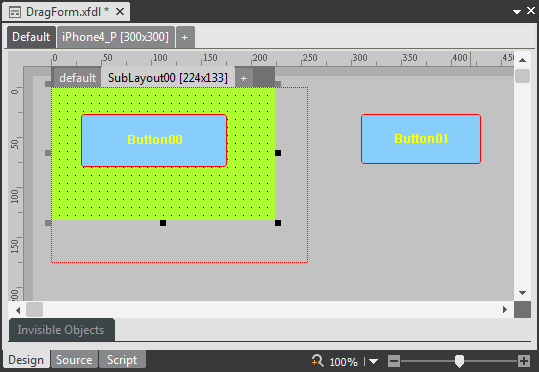This screenshot has height=372, width=539.
Task: Switch to the Source view tab
Action: click(74, 360)
